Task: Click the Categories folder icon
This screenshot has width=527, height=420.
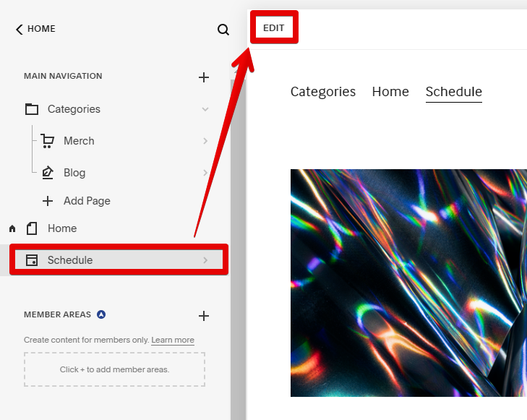Action: click(x=32, y=109)
